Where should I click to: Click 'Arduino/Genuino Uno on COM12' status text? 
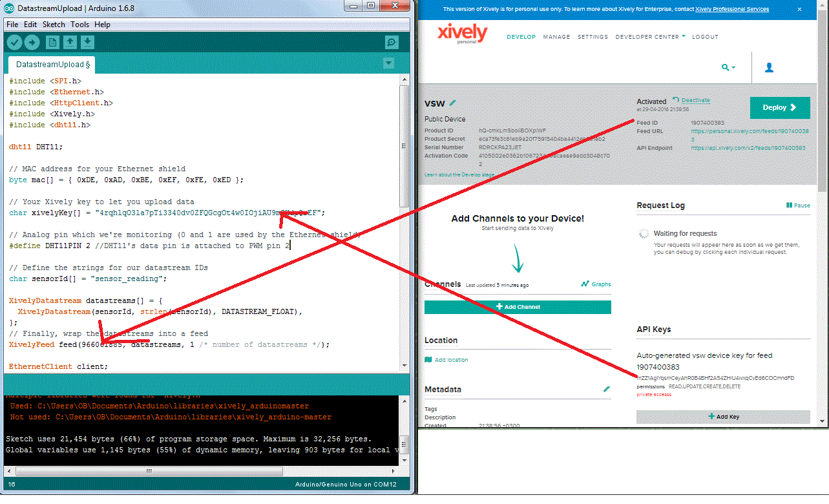tap(346, 485)
